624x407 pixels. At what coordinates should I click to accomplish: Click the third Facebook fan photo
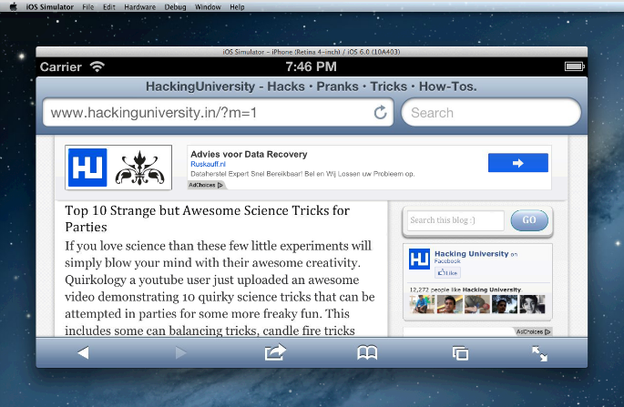point(477,304)
